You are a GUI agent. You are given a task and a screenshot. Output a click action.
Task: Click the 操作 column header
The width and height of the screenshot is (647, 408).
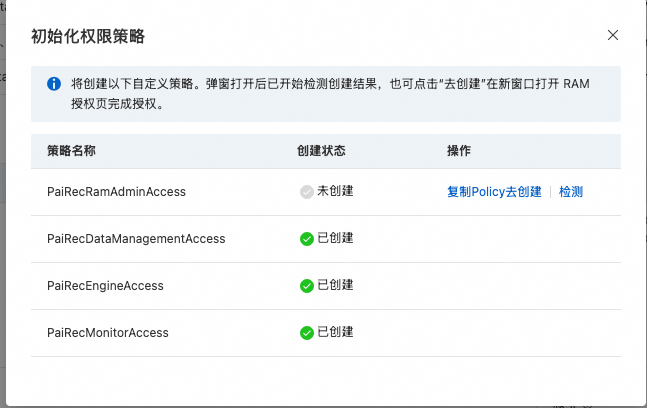[459, 151]
